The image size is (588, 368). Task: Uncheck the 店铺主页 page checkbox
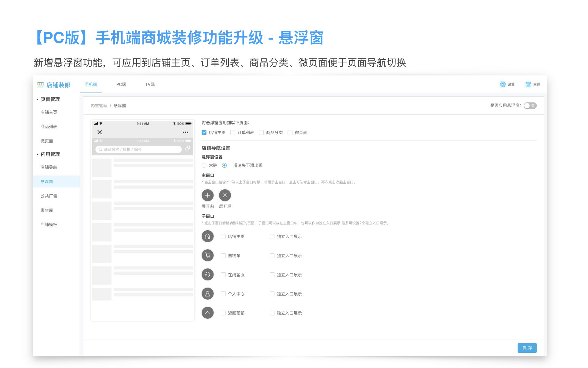204,132
